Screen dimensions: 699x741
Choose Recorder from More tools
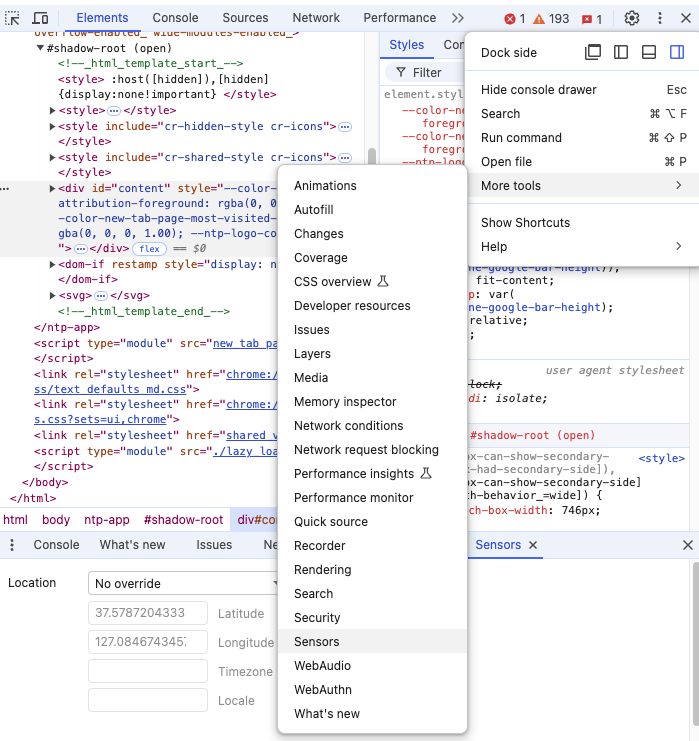[x=372, y=545]
